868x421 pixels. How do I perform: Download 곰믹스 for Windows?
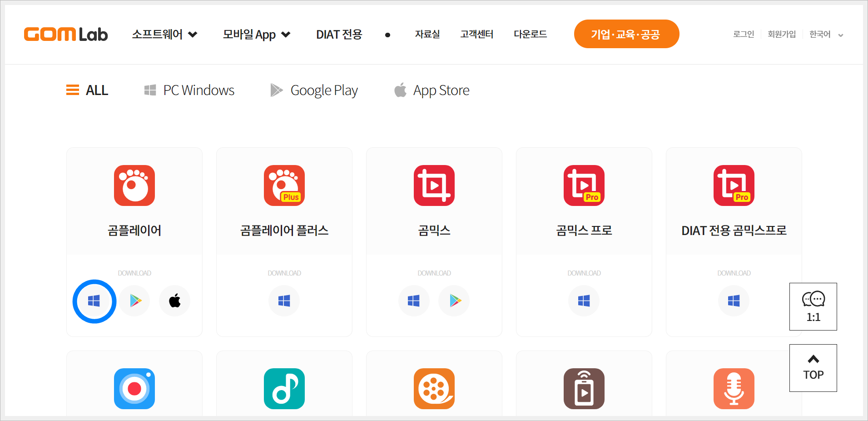[414, 301]
